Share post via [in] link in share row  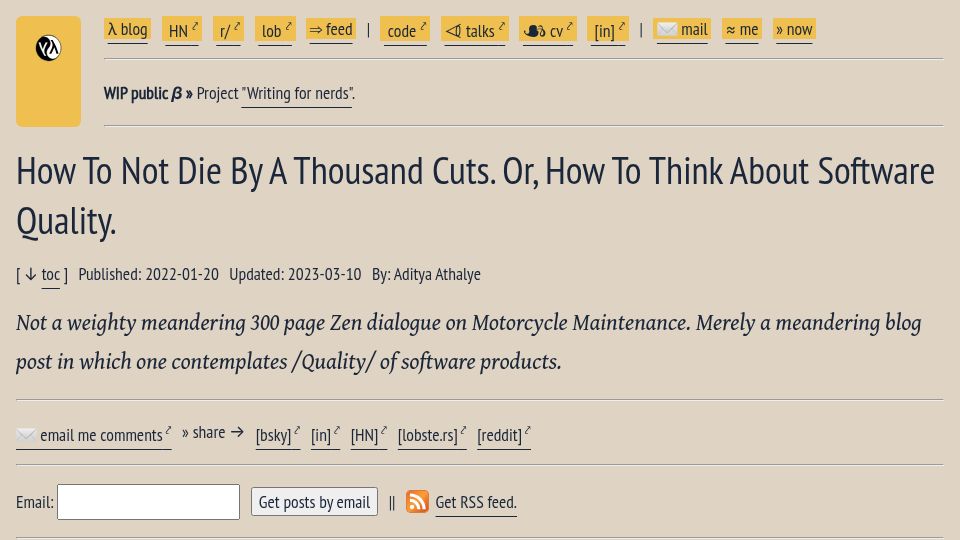coord(325,435)
